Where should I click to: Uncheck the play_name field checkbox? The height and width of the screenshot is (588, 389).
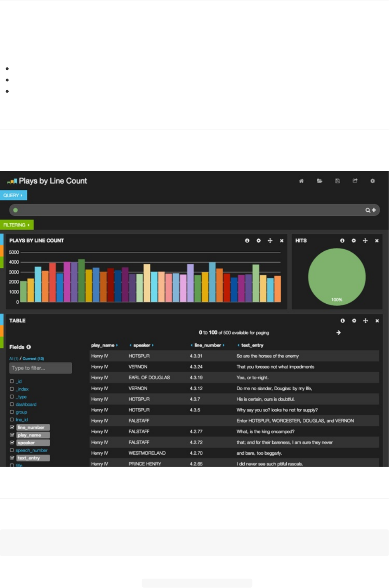pos(12,435)
